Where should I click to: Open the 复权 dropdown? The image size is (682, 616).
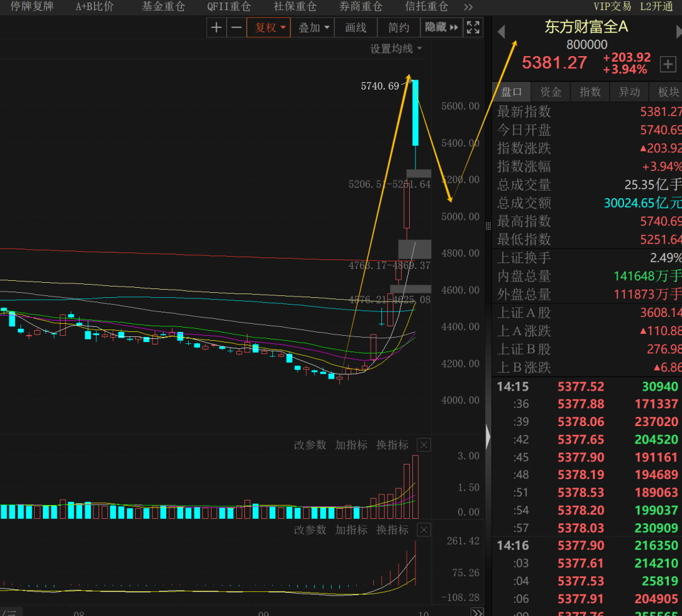269,27
